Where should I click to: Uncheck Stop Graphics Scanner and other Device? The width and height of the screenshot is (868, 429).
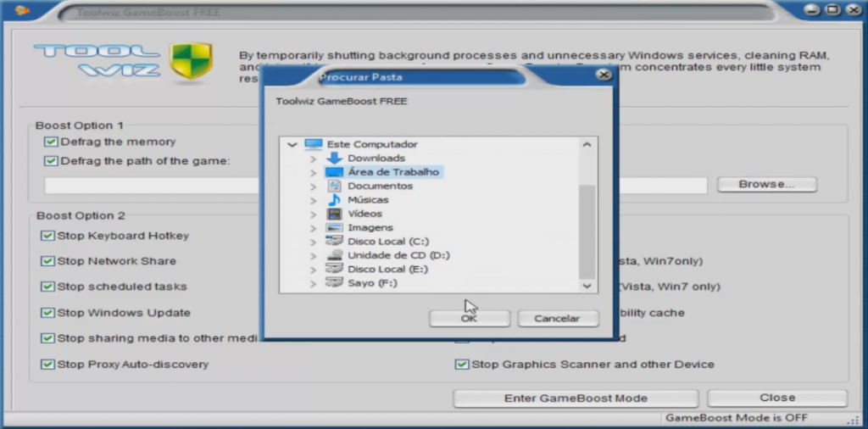pos(461,365)
